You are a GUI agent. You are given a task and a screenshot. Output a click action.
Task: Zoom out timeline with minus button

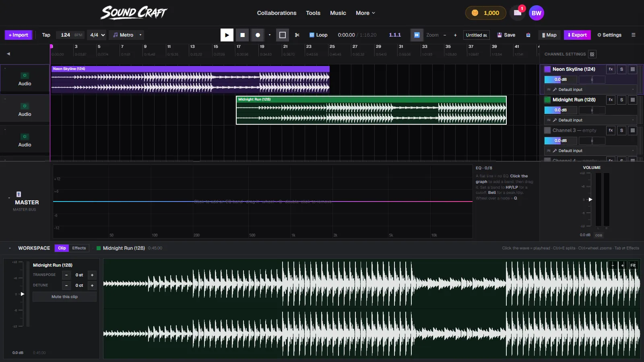tap(445, 35)
